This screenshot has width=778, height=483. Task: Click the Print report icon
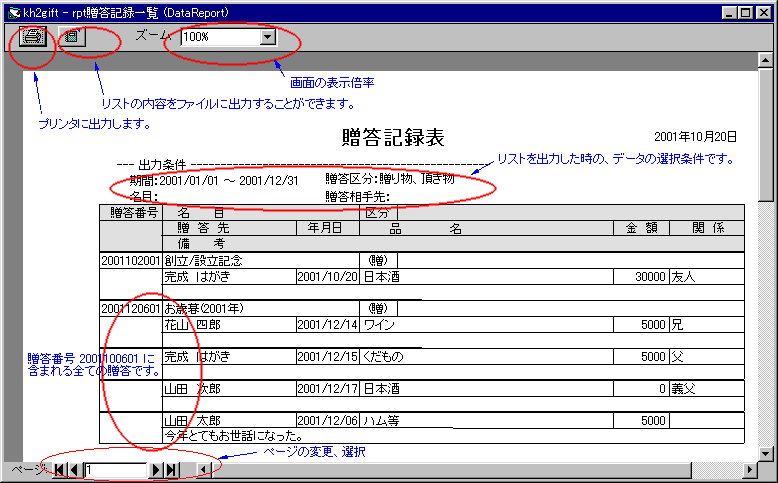click(33, 37)
